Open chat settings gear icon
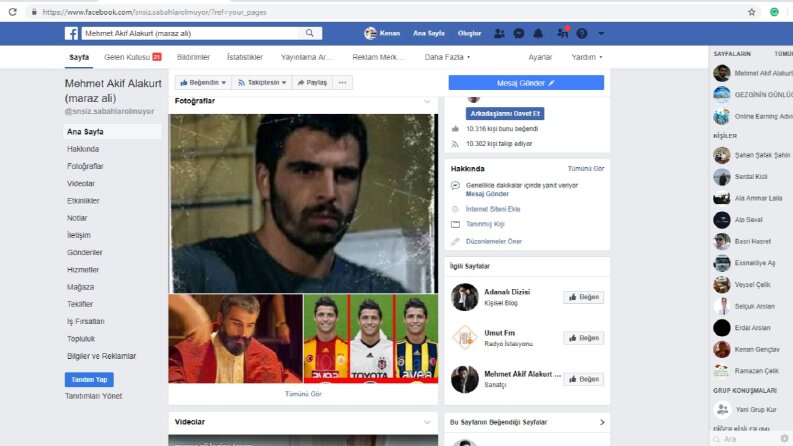 click(784, 438)
